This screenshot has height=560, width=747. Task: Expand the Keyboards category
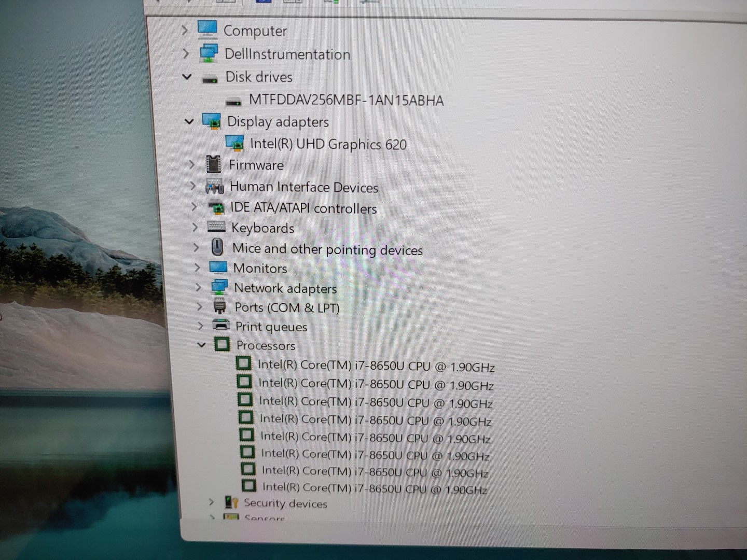[195, 227]
